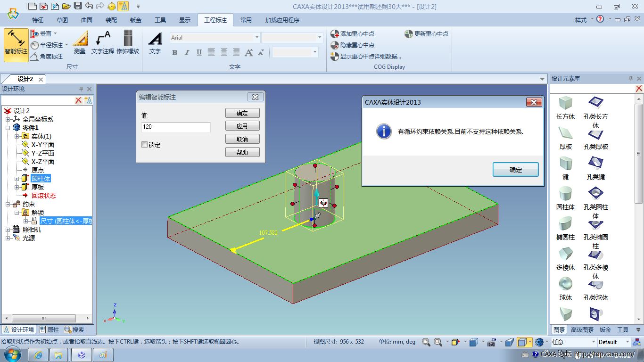Click 帮助 help button

click(x=242, y=152)
